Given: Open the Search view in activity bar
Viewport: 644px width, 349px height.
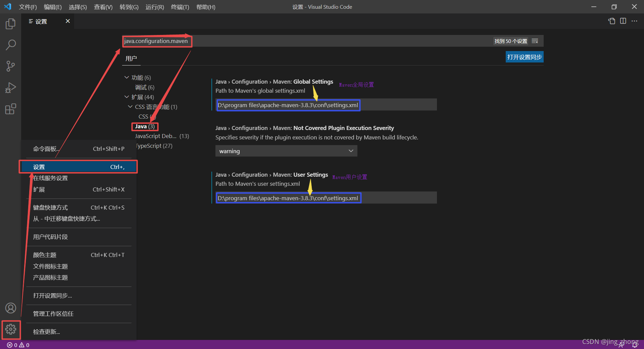Looking at the screenshot, I should pos(10,45).
